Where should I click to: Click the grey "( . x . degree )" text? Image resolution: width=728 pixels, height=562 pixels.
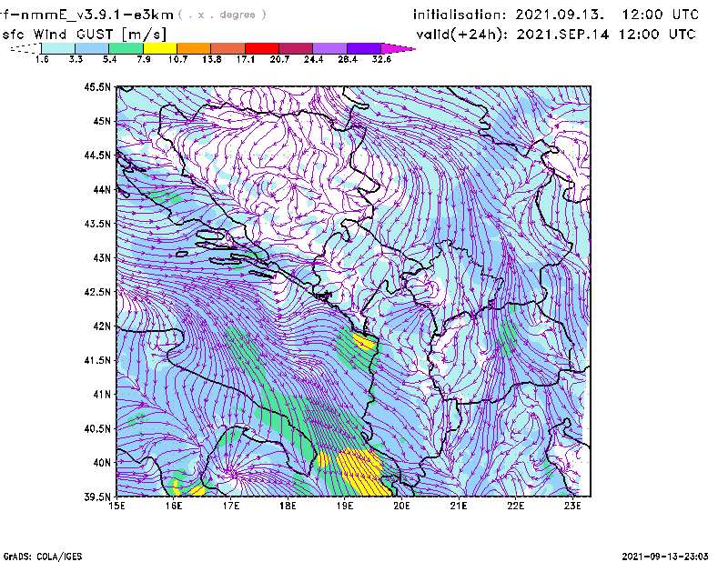click(x=223, y=15)
